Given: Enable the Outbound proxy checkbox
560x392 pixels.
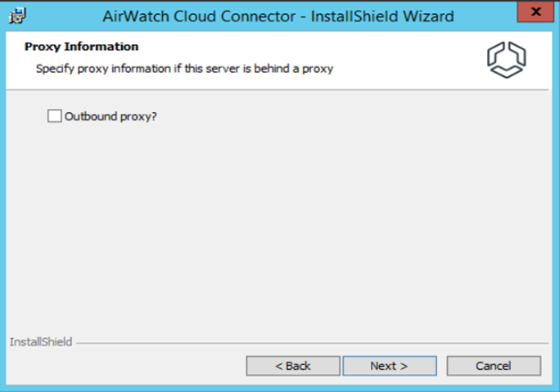Looking at the screenshot, I should (54, 116).
